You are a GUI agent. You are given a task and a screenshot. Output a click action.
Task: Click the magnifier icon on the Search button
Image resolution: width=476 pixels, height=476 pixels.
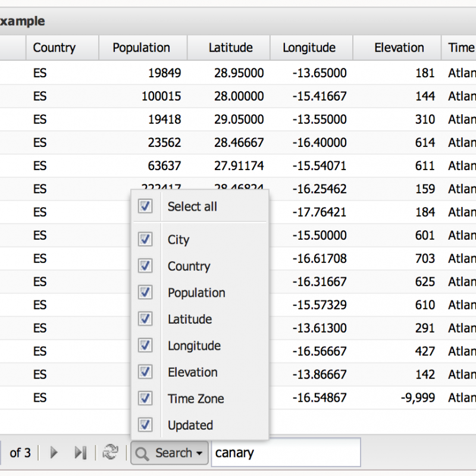tap(142, 453)
